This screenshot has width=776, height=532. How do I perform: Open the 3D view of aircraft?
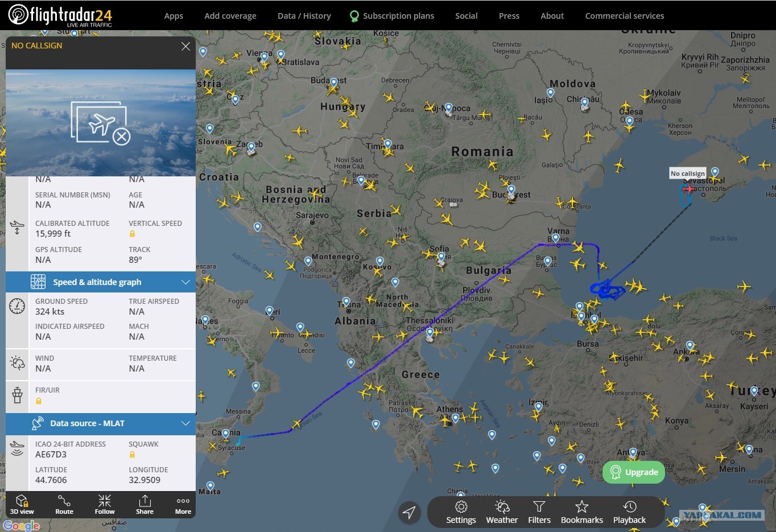coord(22,505)
